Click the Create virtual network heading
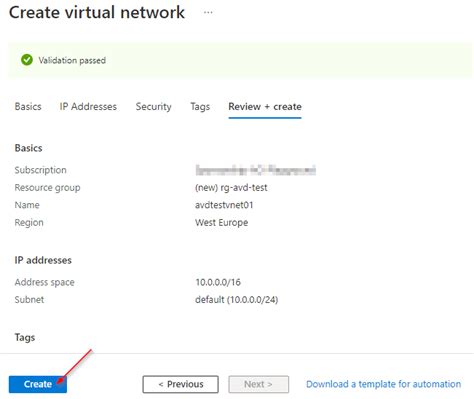This screenshot has height=399, width=474. pyautogui.click(x=97, y=13)
